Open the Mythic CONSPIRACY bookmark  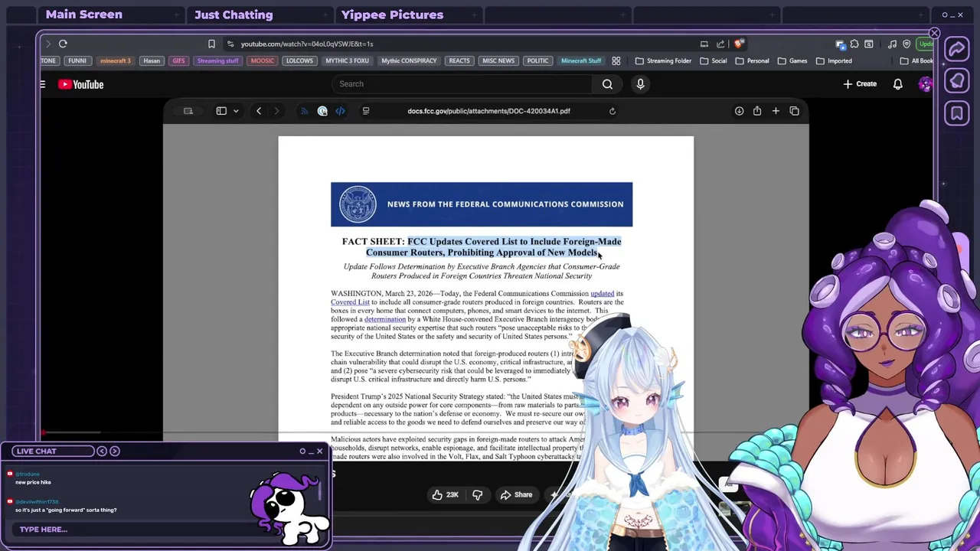click(x=409, y=60)
